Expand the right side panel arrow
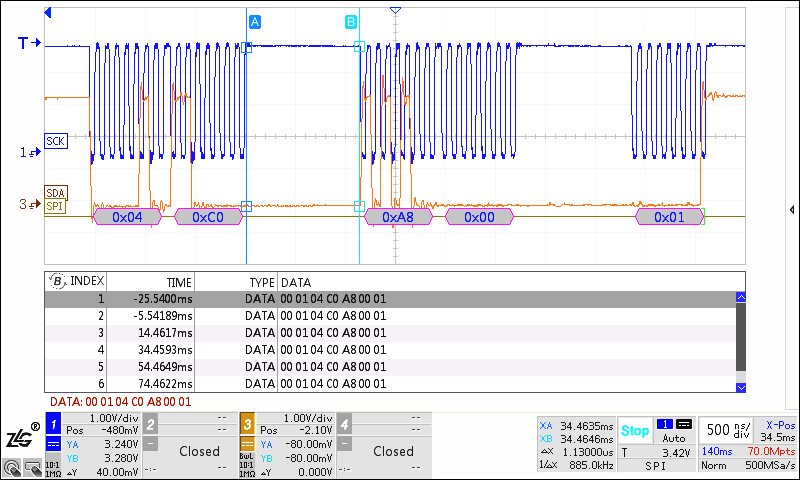Image resolution: width=800 pixels, height=480 pixels. tap(792, 210)
